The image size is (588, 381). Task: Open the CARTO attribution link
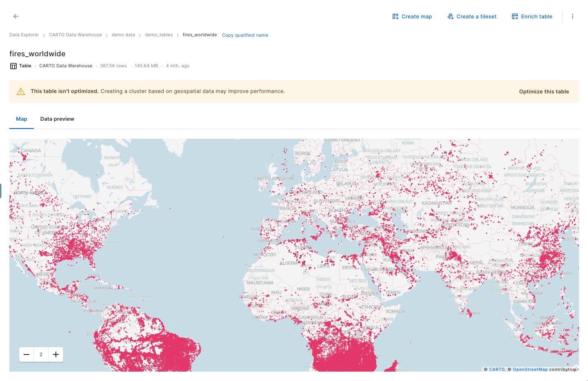pos(497,370)
